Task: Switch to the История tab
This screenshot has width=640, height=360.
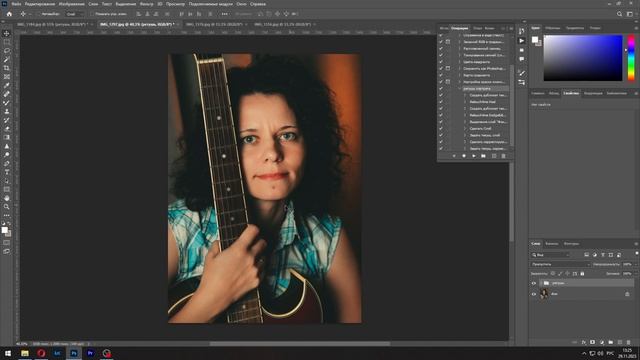Action: click(x=444, y=28)
